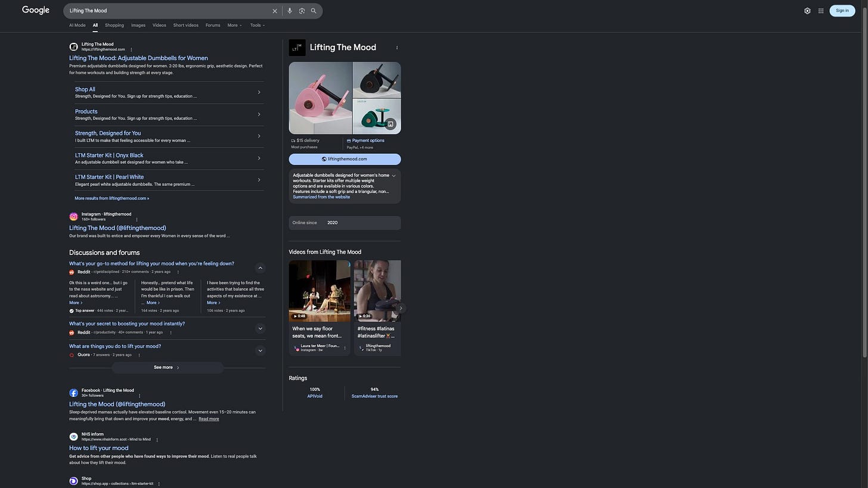868x488 pixels.
Task: Play the floor seats video thumbnail
Action: (320, 291)
